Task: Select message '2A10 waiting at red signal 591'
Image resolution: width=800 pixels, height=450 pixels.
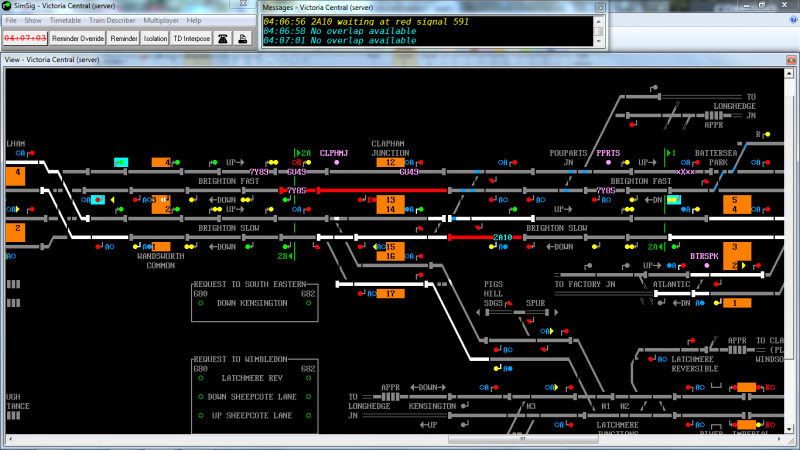Action: [x=366, y=22]
